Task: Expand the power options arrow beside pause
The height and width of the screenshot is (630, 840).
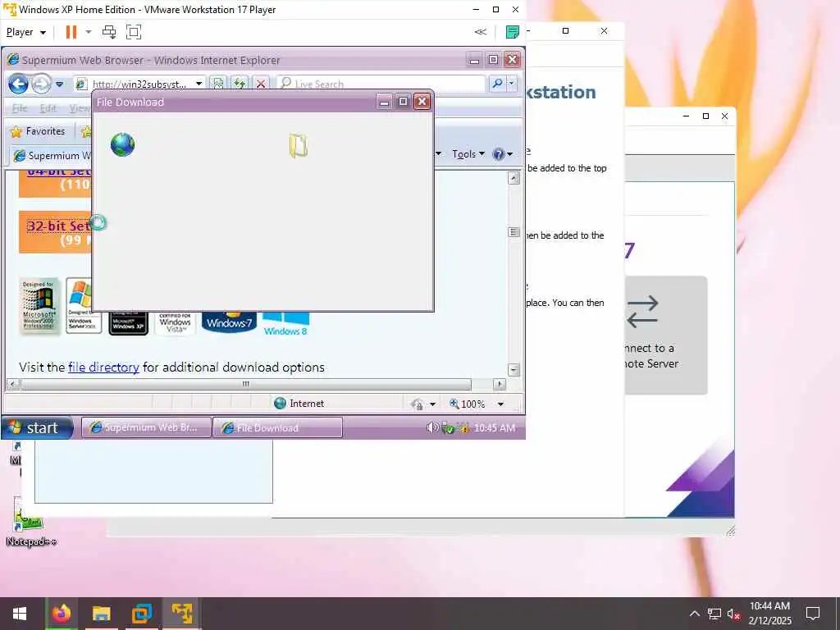Action: (x=89, y=32)
